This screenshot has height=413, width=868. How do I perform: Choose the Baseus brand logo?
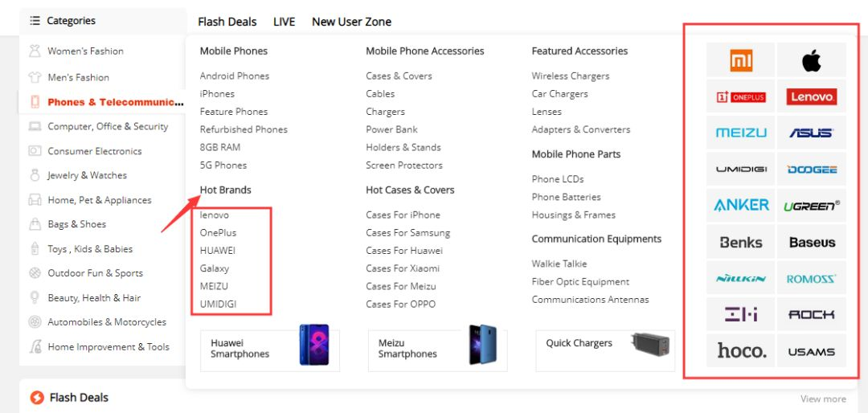811,242
